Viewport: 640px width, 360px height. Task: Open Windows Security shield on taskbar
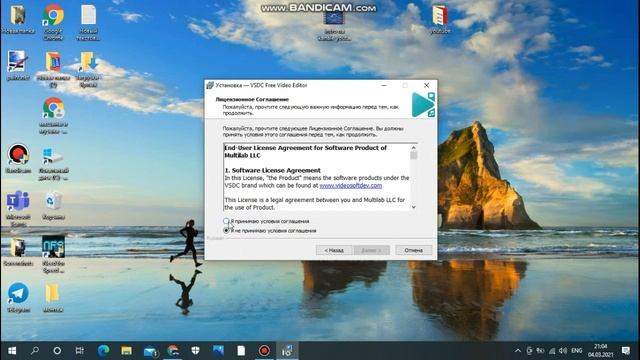pyautogui.click(x=196, y=351)
